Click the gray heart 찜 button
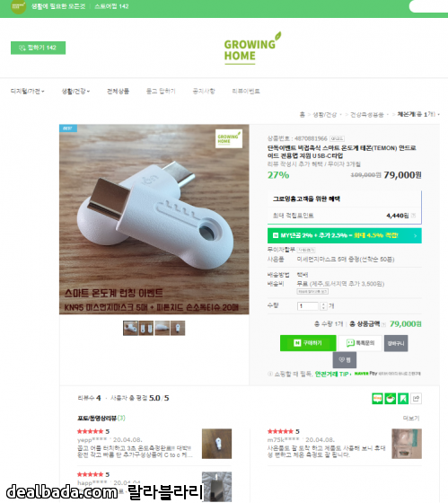 [x=345, y=360]
